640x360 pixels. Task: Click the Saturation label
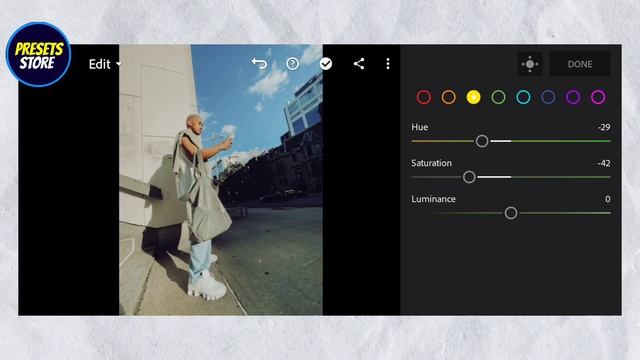(431, 163)
